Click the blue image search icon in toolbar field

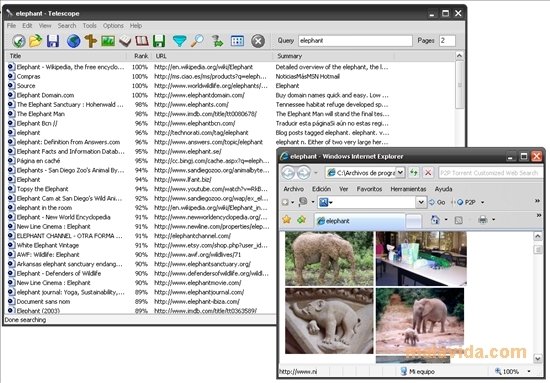[x=324, y=202]
